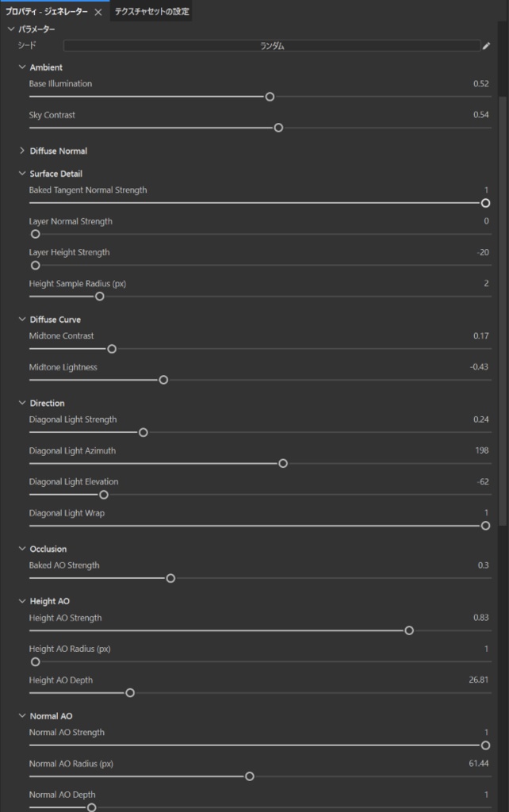Viewport: 509px width, 812px height.
Task: Click the Normal AO Radius slider handle
Action: pos(250,777)
